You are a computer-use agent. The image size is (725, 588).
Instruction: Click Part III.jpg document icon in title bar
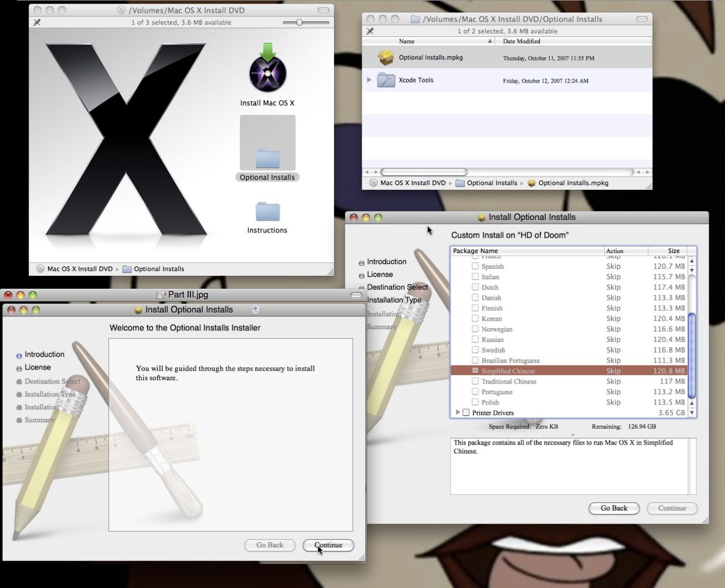click(x=161, y=295)
